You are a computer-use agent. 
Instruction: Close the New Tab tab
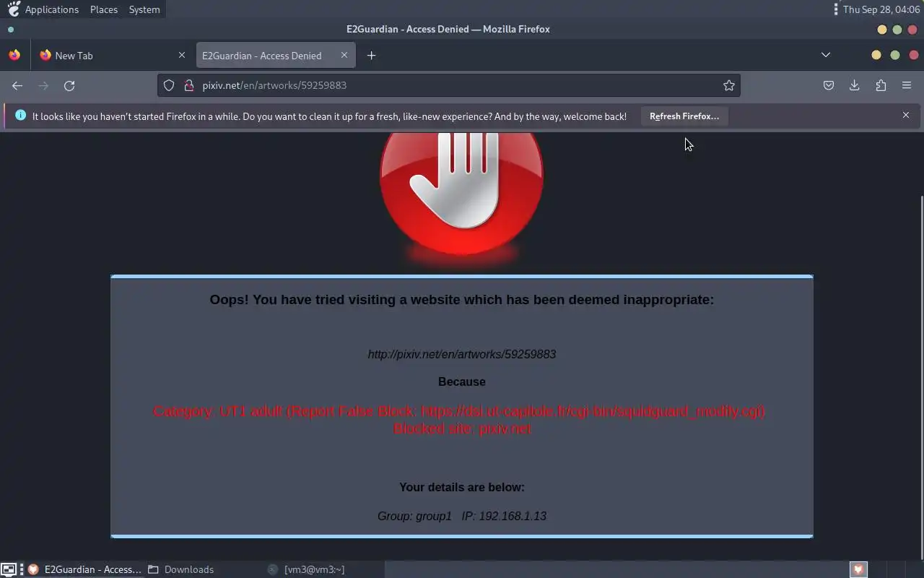pos(182,55)
